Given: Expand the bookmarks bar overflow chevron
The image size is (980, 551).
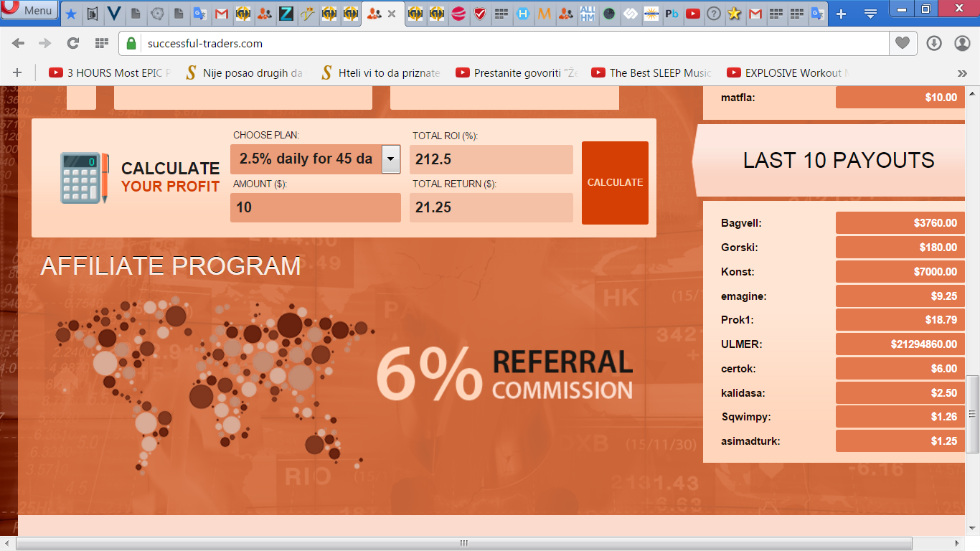Looking at the screenshot, I should point(962,73).
